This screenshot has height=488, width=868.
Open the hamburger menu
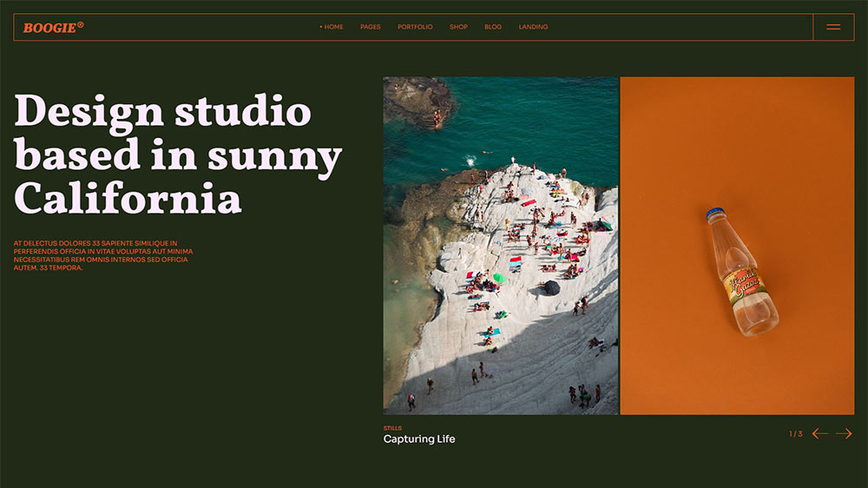pos(833,27)
